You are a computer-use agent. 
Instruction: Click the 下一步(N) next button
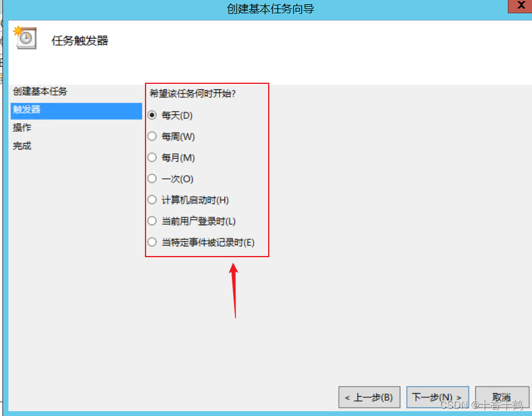click(437, 397)
